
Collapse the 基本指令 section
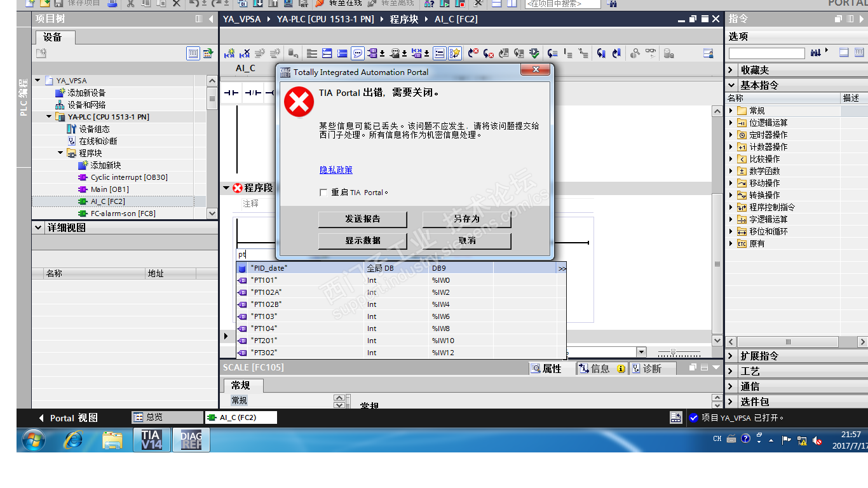pos(731,85)
